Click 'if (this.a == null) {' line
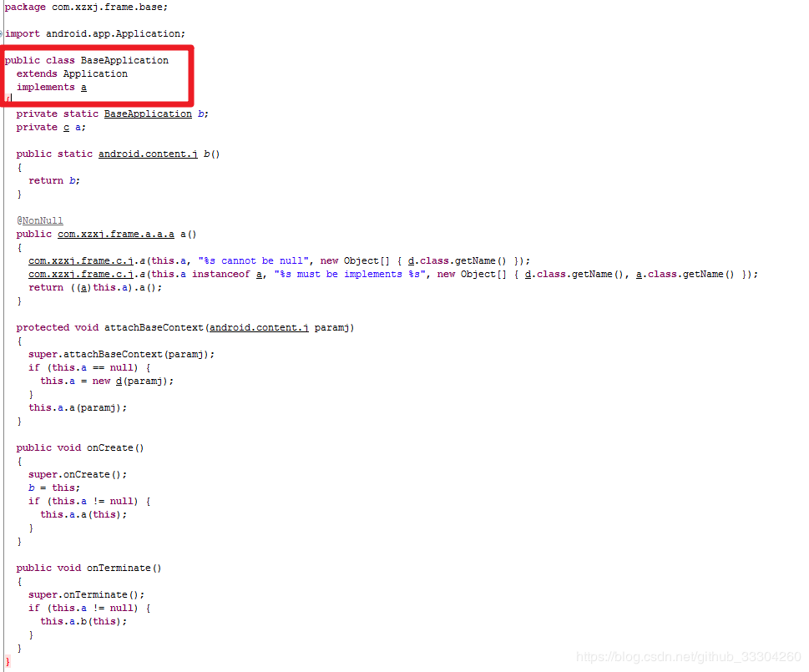Screen dimensions: 809x672 [89, 367]
